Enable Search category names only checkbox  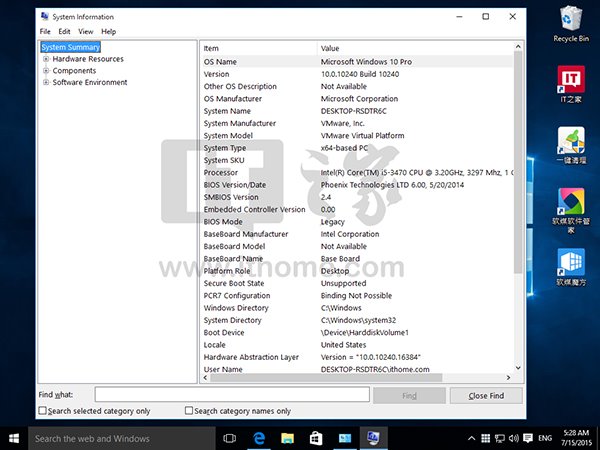tap(189, 411)
